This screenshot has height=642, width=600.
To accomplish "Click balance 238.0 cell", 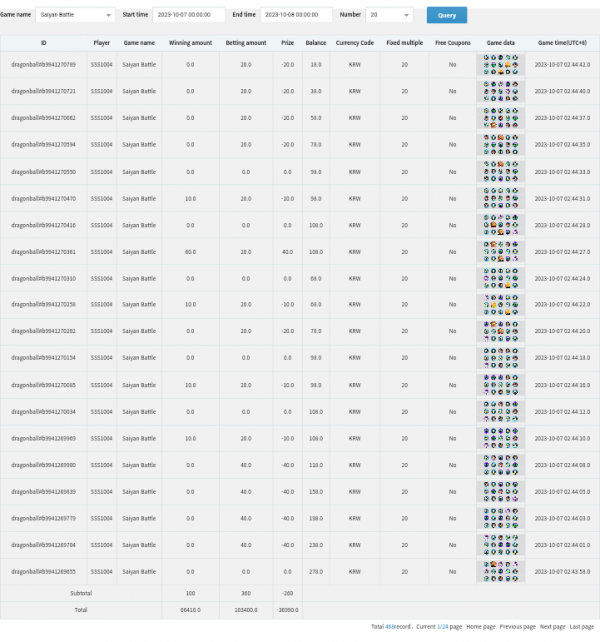I will pos(316,545).
